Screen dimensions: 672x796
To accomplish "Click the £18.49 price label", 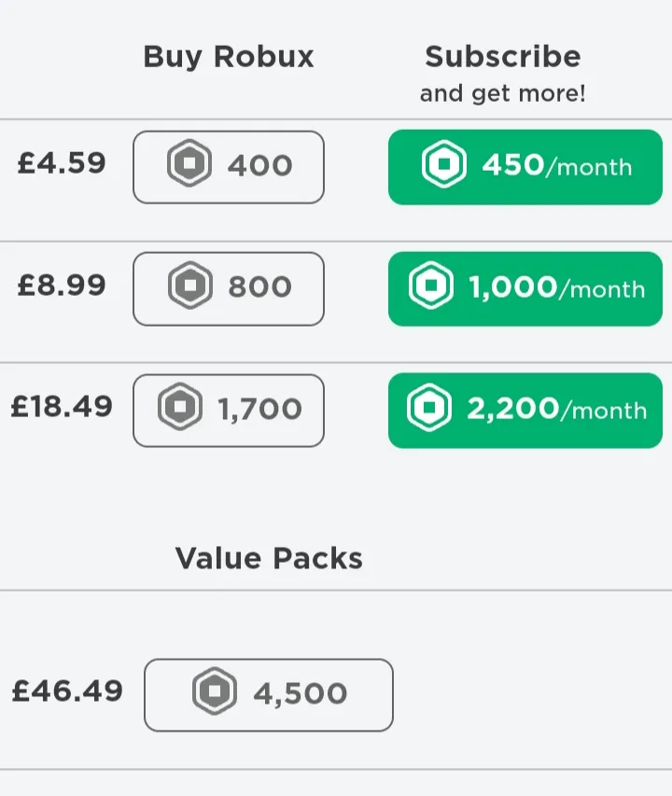I will [x=62, y=407].
